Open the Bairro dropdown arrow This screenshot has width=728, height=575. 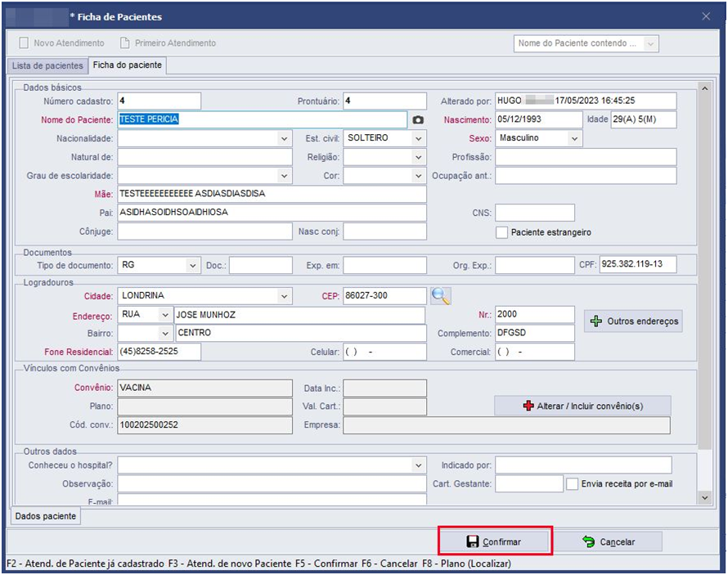pos(164,333)
